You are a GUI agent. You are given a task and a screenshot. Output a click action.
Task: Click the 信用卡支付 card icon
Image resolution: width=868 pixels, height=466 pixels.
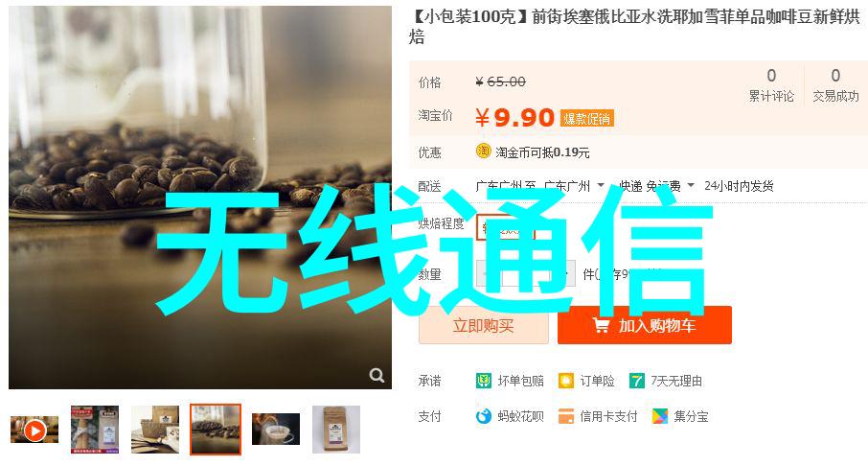pos(566,416)
